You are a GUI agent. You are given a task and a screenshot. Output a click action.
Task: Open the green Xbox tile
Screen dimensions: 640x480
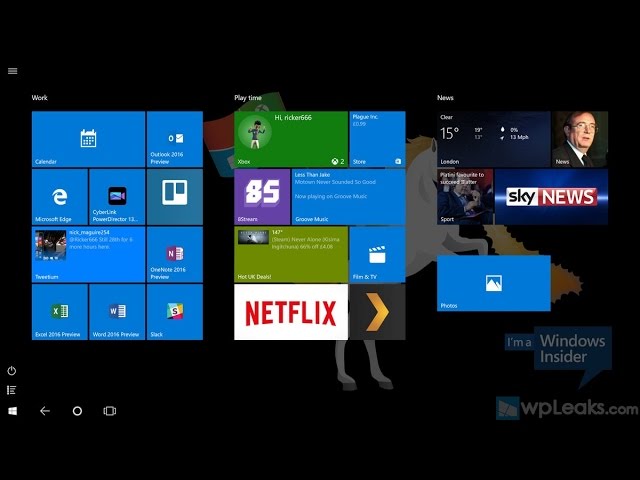coord(291,139)
